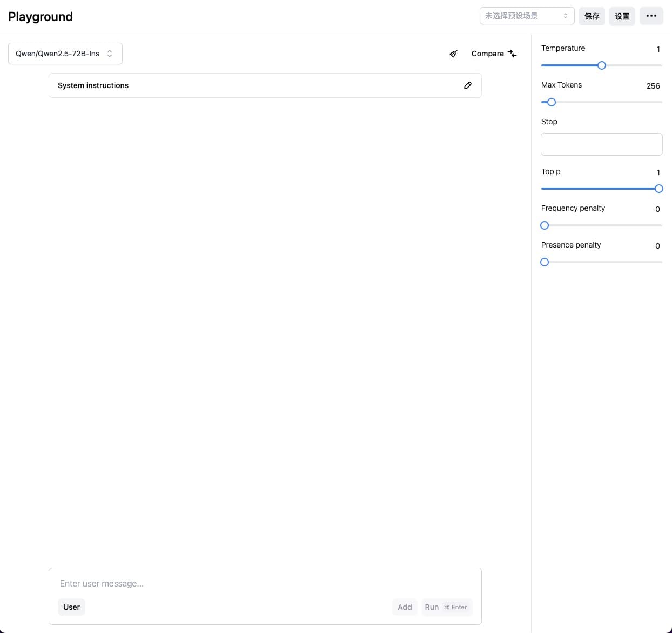Viewport: 672px width, 633px height.
Task: Click the Top p slider handle
Action: [658, 189]
